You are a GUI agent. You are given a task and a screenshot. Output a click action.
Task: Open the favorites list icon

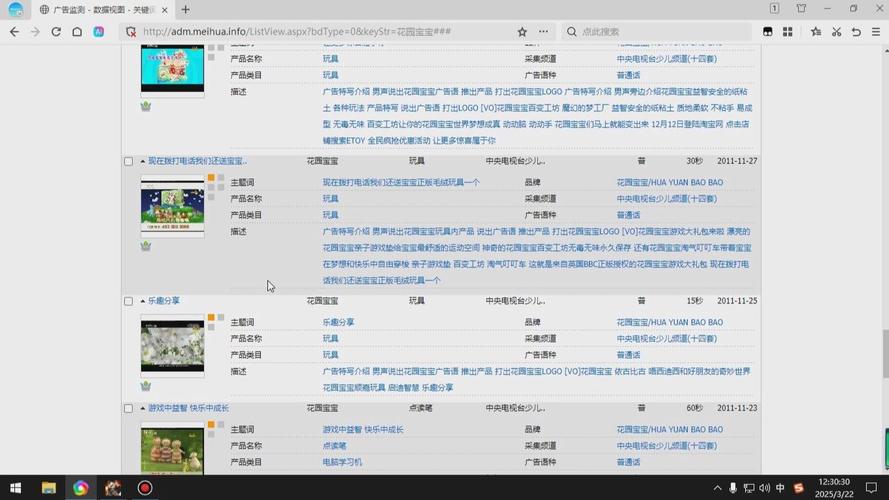tap(815, 32)
